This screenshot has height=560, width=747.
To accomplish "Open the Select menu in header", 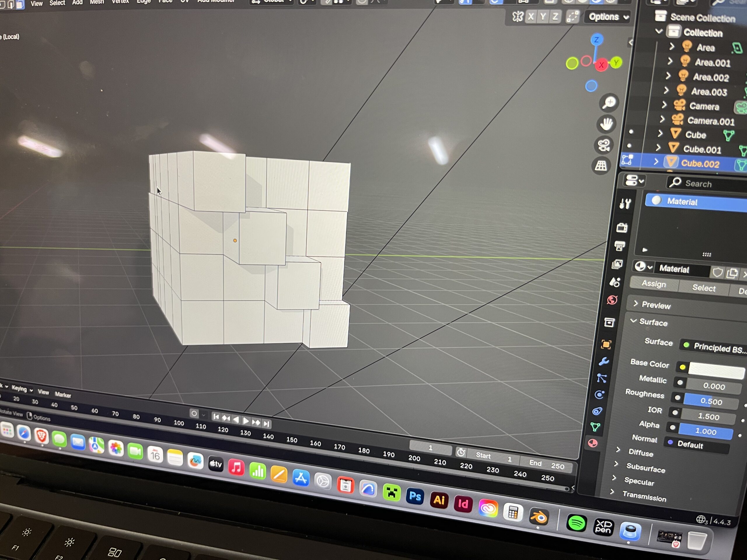I will click(57, 3).
